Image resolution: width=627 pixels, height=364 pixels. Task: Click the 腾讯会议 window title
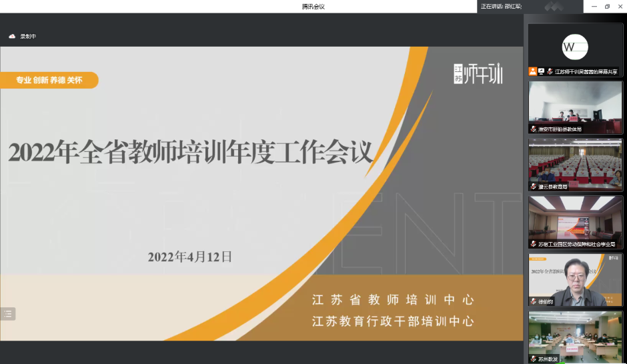tap(313, 7)
